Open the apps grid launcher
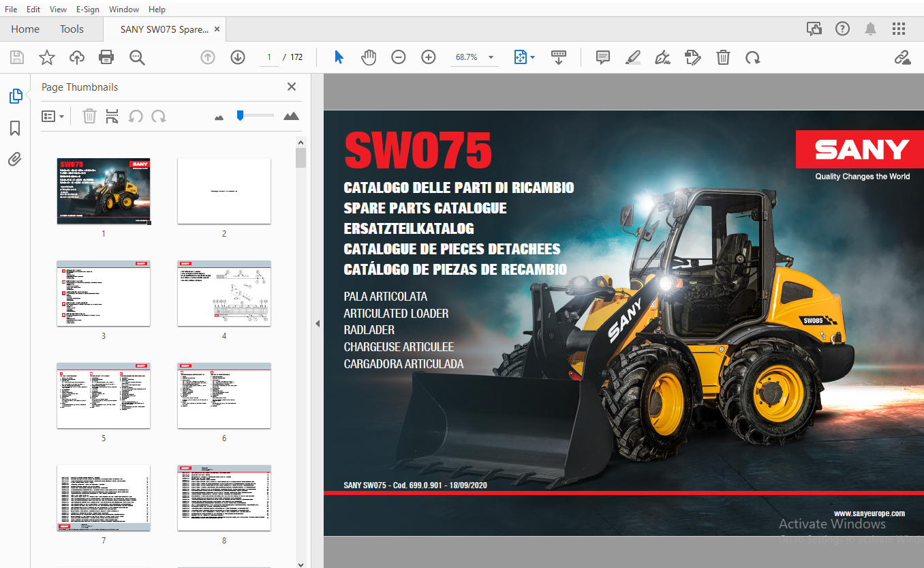 click(x=899, y=29)
